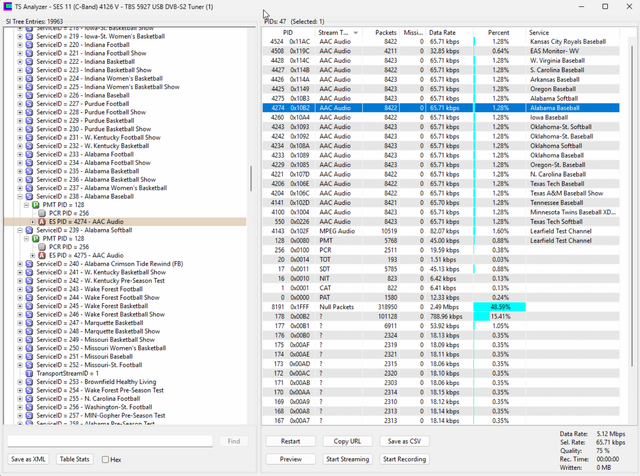Click the service icon for Purdue Football
Viewport: 640px width, 476px height.
pos(29,104)
